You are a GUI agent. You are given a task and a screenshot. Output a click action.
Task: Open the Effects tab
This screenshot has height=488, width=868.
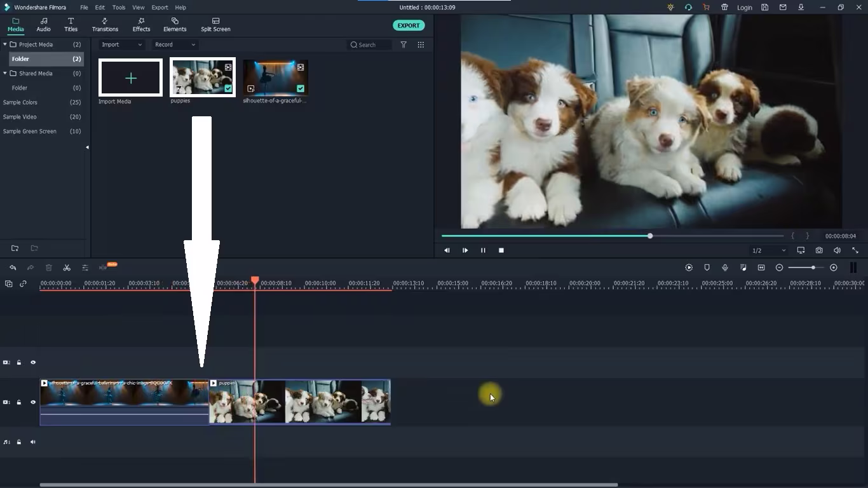coord(141,25)
